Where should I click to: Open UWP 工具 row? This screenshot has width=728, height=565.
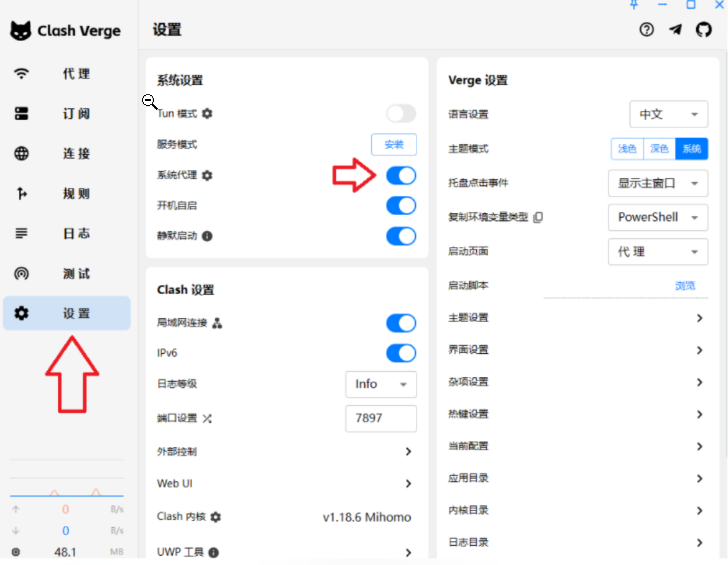tap(286, 552)
